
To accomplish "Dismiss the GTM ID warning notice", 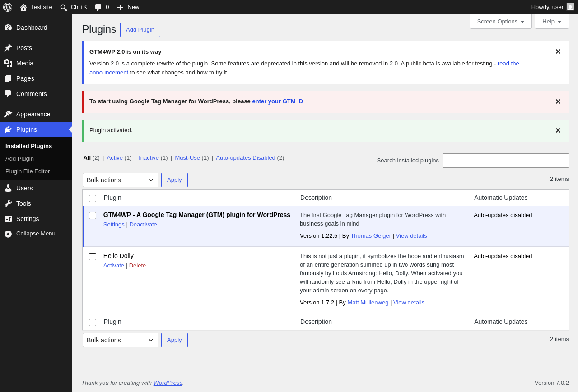I will [558, 101].
